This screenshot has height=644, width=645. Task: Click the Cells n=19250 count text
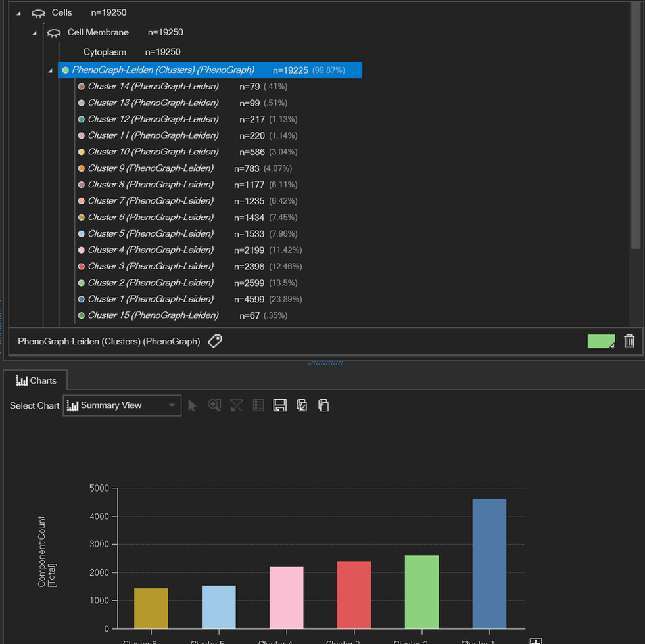pos(108,12)
